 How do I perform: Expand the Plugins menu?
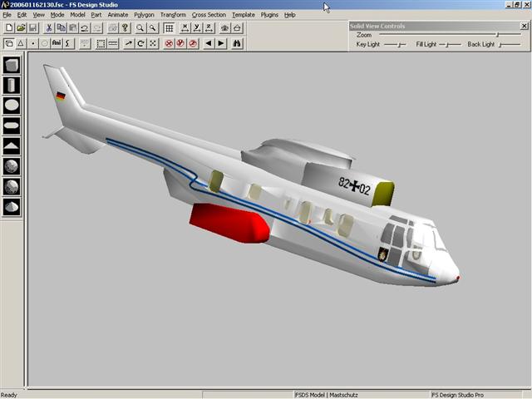pos(269,14)
